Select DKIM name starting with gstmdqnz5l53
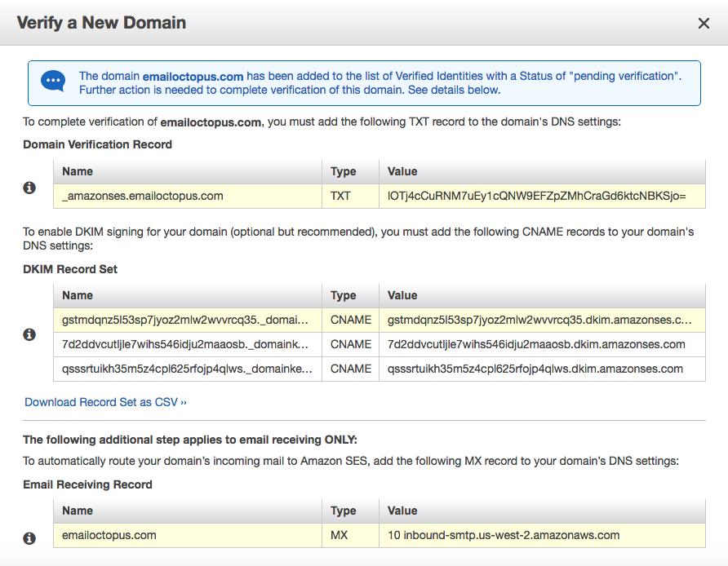Screen dimensions: 728x566 [185, 320]
